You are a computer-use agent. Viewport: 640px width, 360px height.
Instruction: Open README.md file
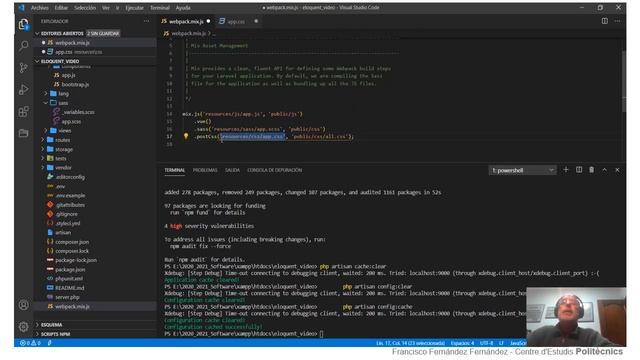(x=69, y=288)
